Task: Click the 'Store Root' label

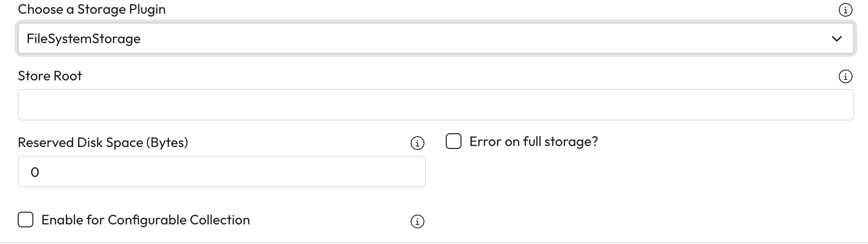Action: [x=50, y=76]
